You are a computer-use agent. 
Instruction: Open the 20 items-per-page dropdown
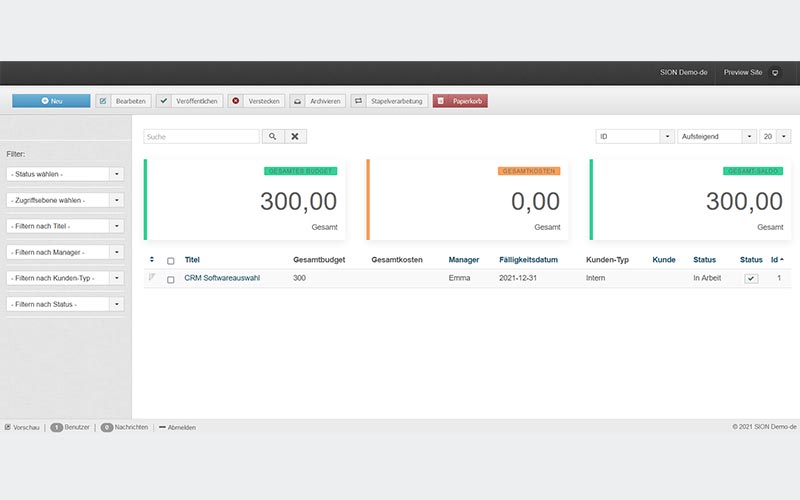click(x=775, y=137)
